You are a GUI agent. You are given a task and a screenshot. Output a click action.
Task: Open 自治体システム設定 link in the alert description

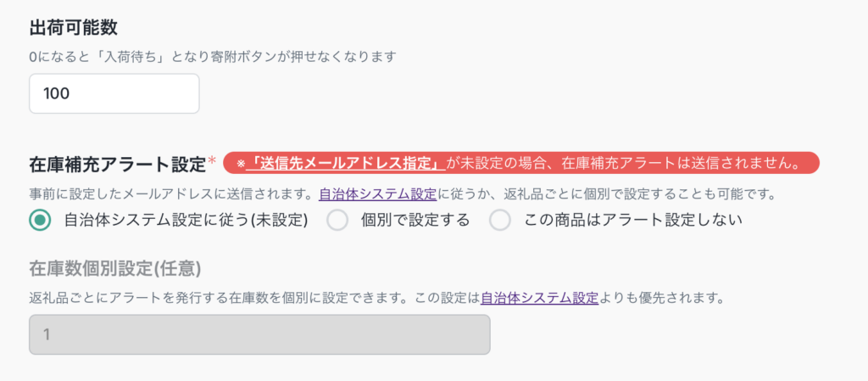point(378,193)
